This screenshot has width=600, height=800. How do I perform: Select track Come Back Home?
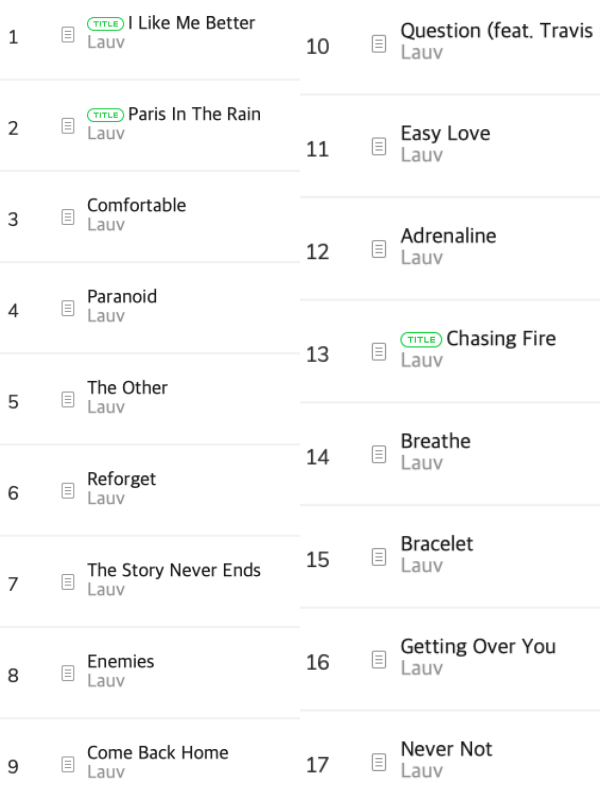[x=158, y=753]
